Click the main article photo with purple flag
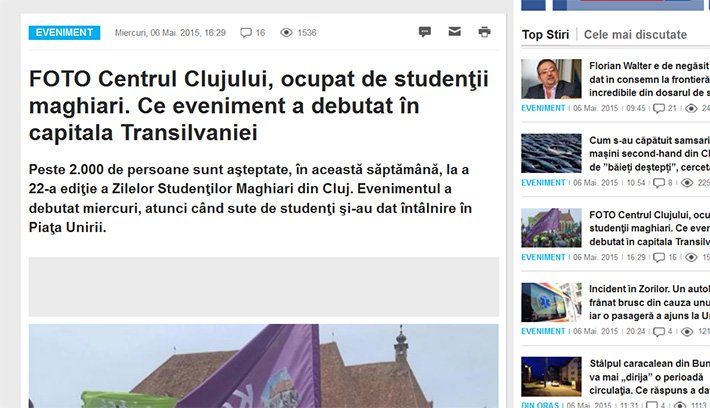The width and height of the screenshot is (710, 408). coord(264,366)
